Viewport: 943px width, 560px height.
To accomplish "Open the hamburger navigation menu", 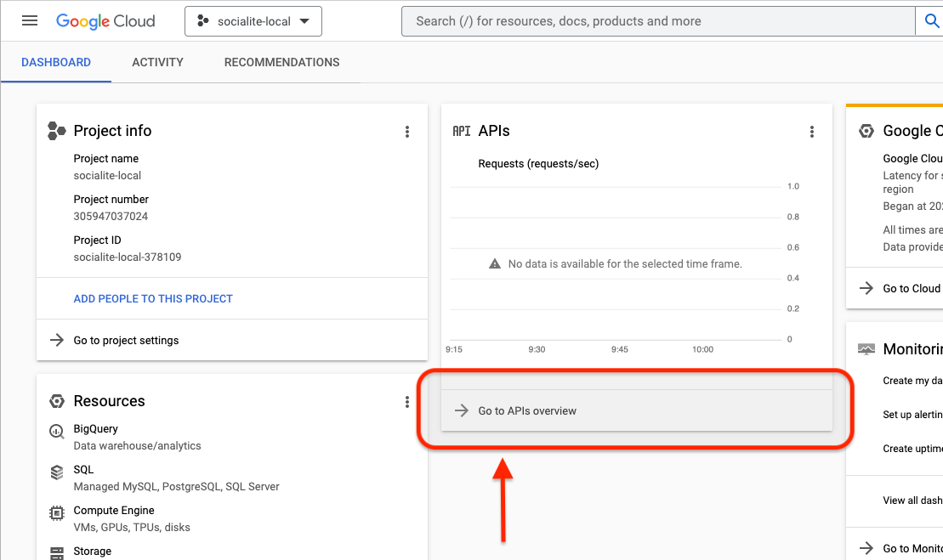I will 30,21.
